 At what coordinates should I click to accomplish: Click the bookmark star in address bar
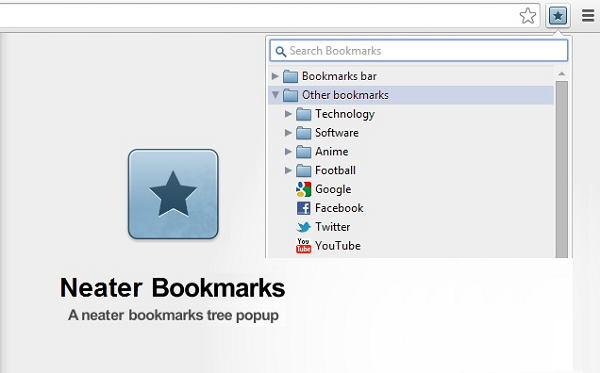(528, 16)
